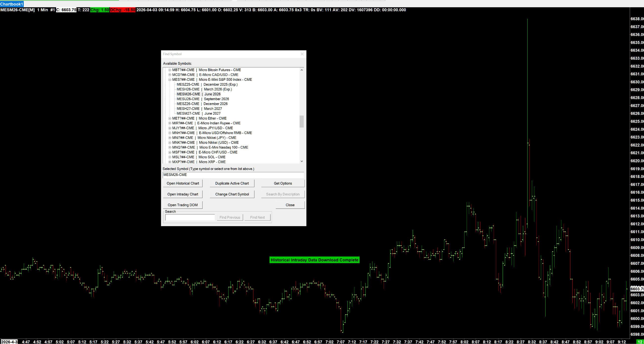
Task: Expand the MET Micro Ether node
Action: [170, 119]
